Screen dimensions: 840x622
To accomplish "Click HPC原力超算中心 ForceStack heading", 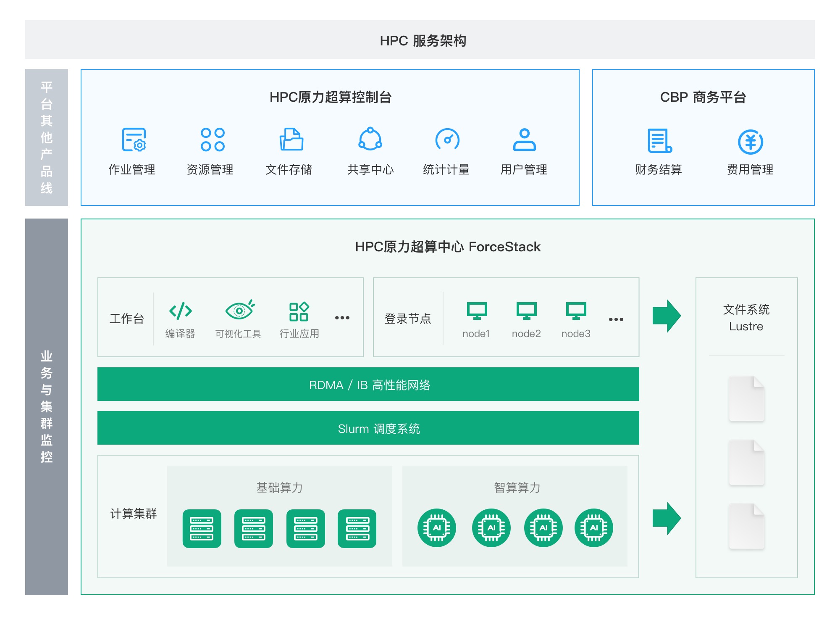I will [x=448, y=247].
